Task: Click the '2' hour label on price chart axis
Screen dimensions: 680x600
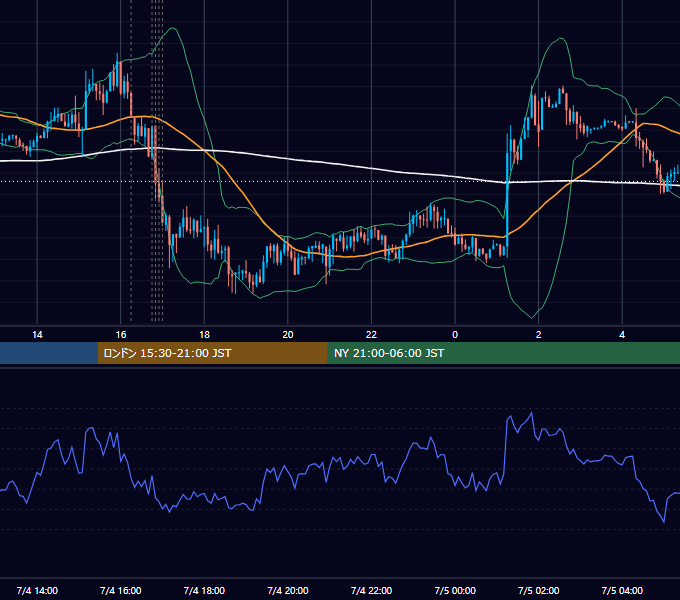Action: (x=539, y=335)
